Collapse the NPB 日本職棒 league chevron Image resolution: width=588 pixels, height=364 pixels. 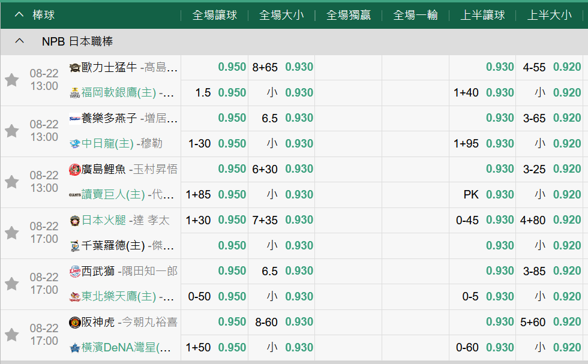click(19, 41)
